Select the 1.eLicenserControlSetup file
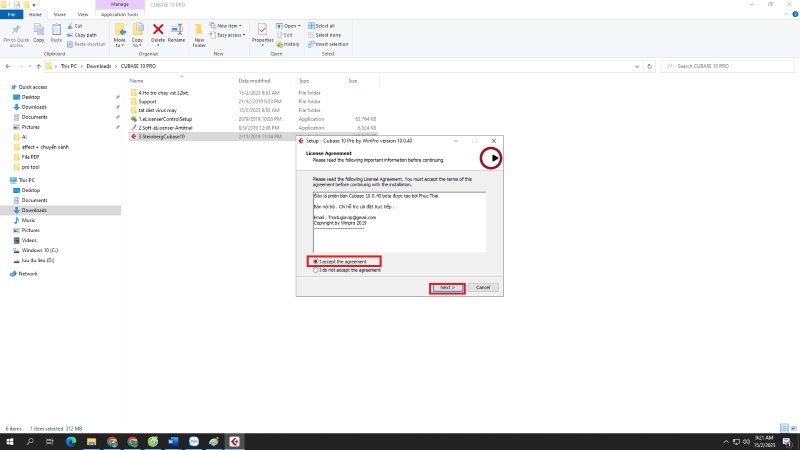 (x=165, y=119)
